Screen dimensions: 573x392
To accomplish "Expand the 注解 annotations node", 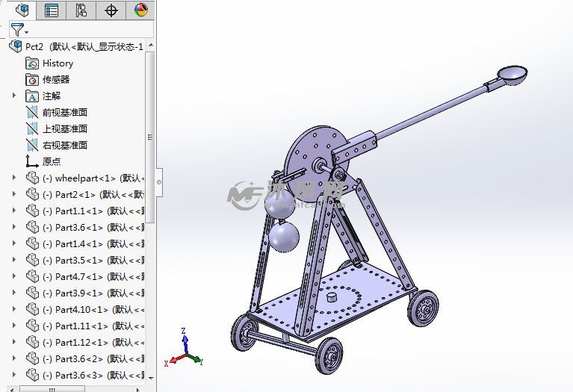I will click(14, 96).
